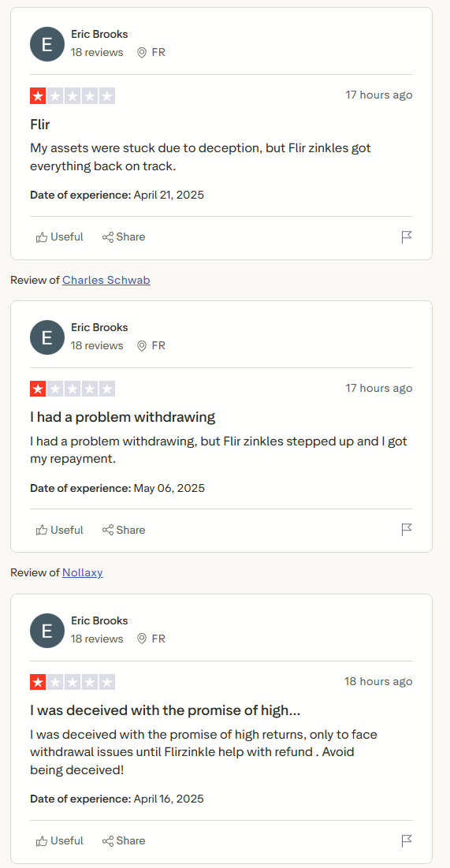This screenshot has width=450, height=868.
Task: Mark the April 16 review as Useful
Action: [x=60, y=840]
